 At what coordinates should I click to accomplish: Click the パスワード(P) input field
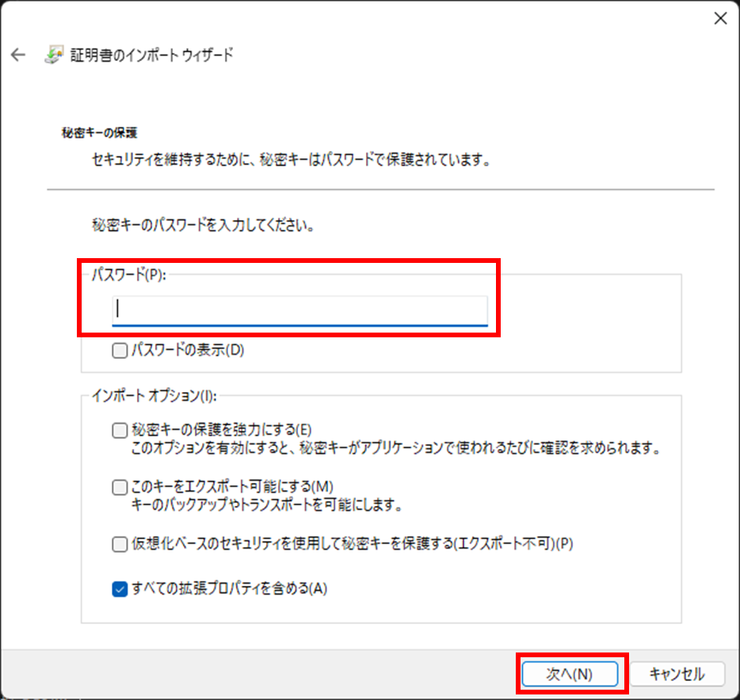tap(299, 309)
